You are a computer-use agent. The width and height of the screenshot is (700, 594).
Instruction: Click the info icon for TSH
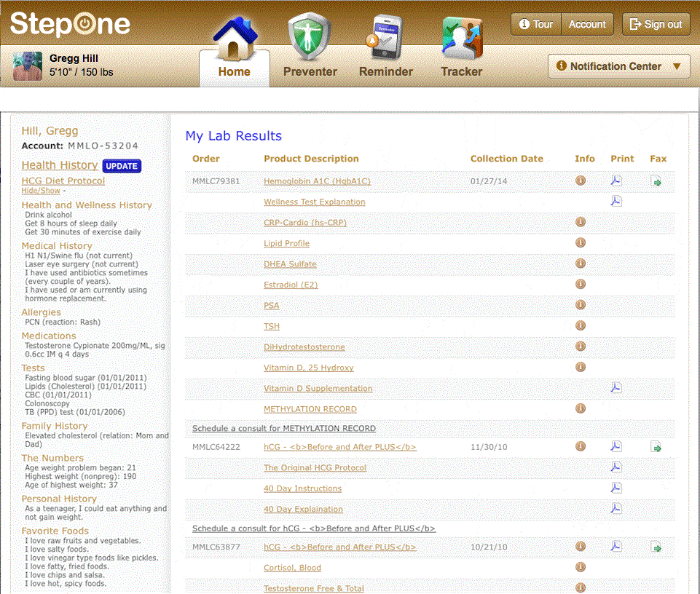[581, 326]
